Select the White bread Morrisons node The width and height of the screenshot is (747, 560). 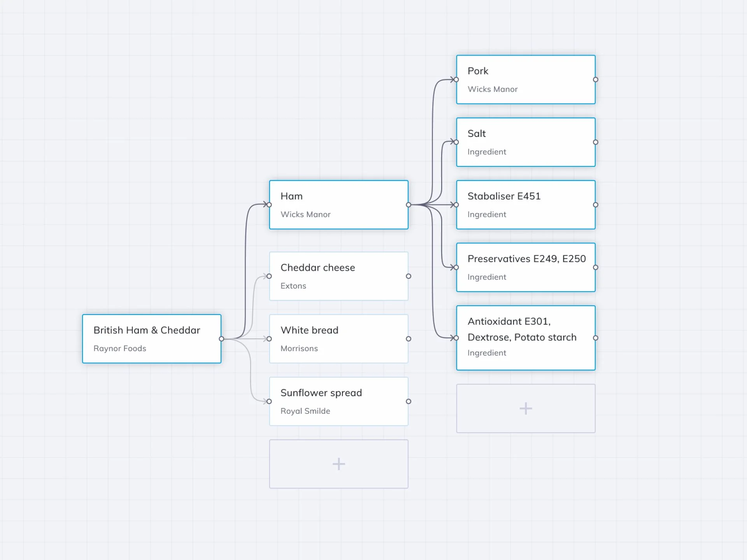pos(338,339)
